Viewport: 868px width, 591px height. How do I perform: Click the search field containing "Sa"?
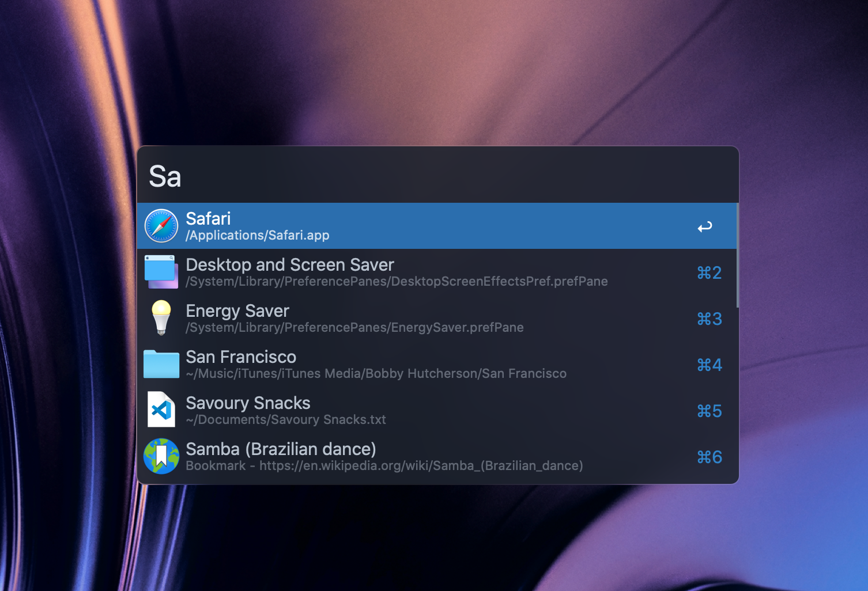[x=438, y=176]
